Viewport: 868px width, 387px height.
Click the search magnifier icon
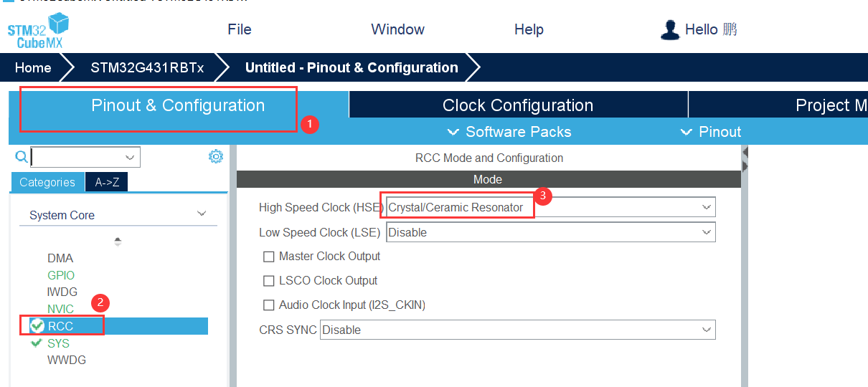[x=22, y=157]
